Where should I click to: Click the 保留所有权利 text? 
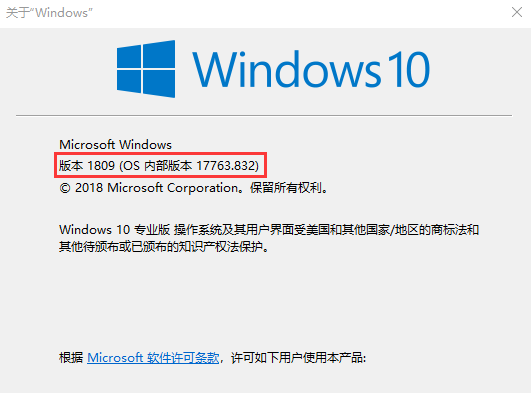point(285,188)
